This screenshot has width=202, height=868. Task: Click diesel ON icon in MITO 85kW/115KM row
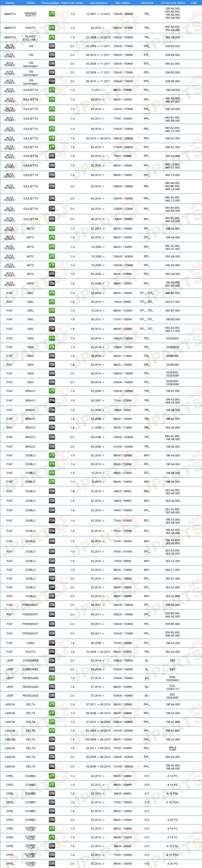pos(52,274)
